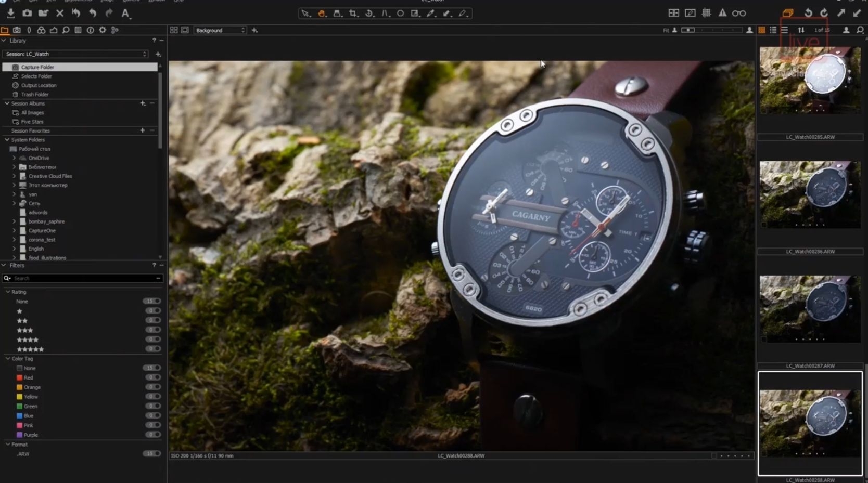868x483 pixels.
Task: Select the Pointer cursor tool
Action: pyautogui.click(x=306, y=14)
